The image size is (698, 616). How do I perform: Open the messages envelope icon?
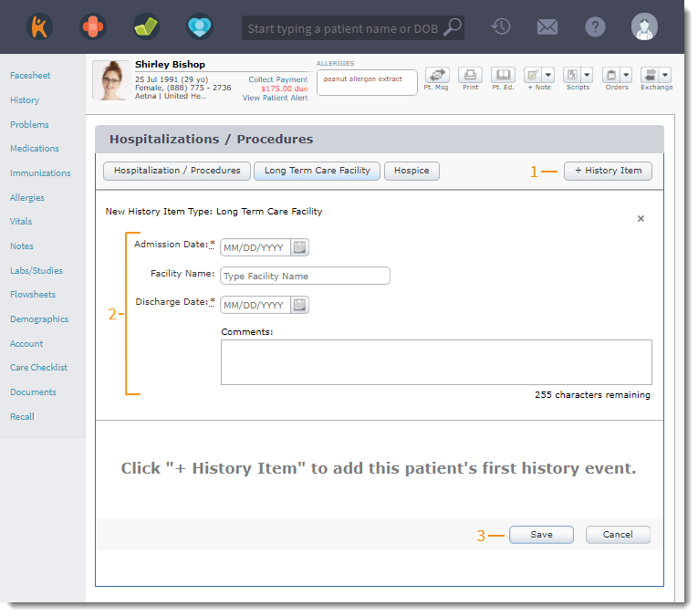coord(547,27)
